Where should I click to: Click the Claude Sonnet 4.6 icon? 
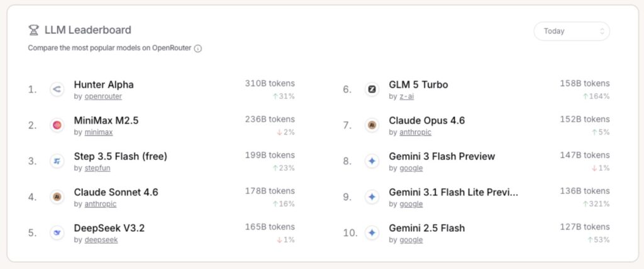click(57, 197)
